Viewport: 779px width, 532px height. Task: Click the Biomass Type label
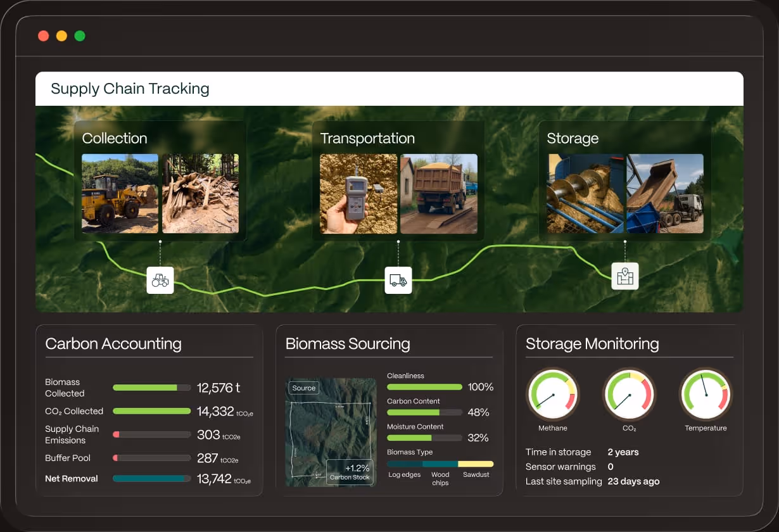(x=410, y=452)
